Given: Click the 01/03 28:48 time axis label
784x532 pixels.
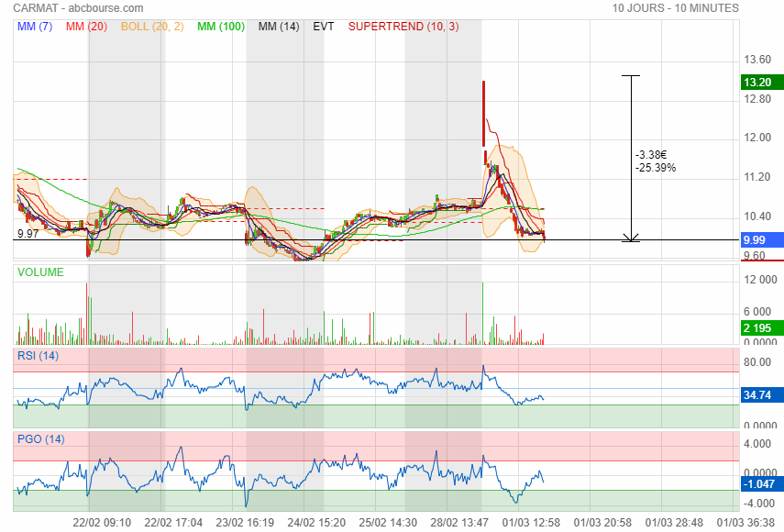Looking at the screenshot, I should (x=674, y=523).
